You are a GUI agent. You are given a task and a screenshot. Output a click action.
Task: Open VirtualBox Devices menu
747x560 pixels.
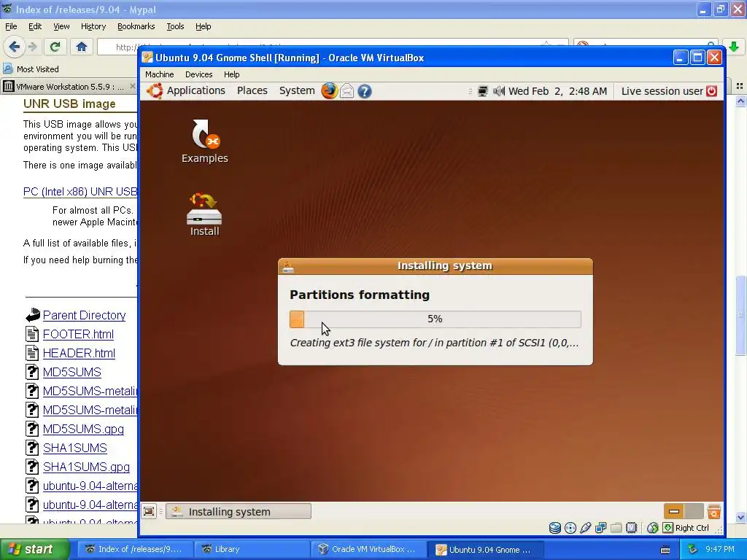(x=198, y=74)
